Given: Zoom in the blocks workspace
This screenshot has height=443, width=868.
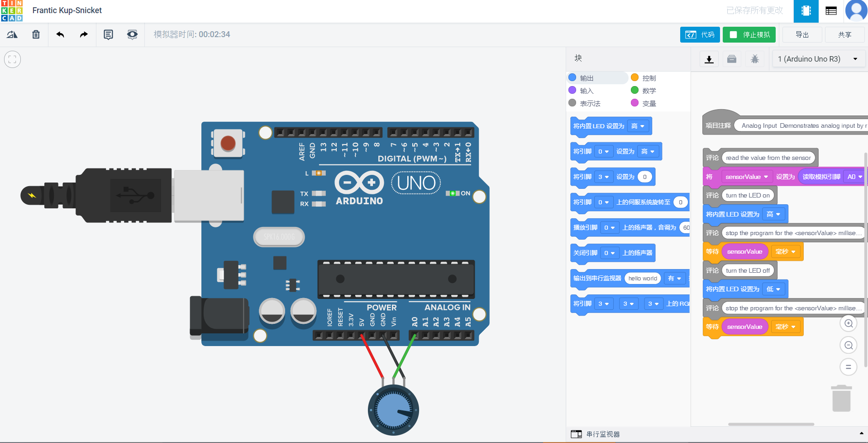Looking at the screenshot, I should (849, 323).
